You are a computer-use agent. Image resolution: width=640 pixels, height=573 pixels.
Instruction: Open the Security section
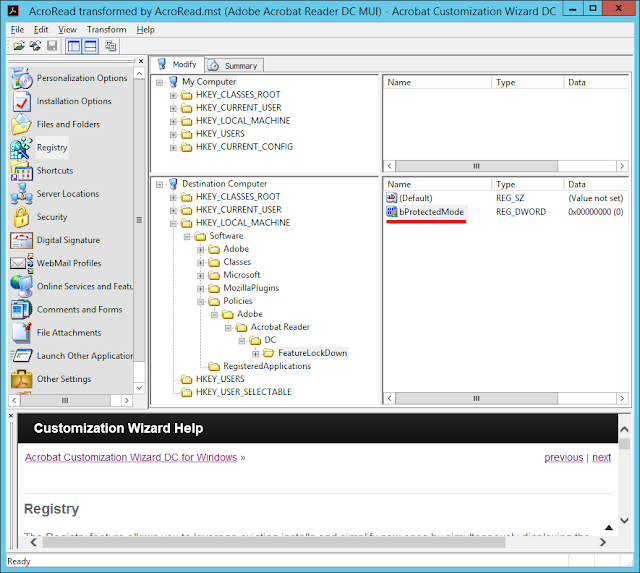tap(52, 217)
